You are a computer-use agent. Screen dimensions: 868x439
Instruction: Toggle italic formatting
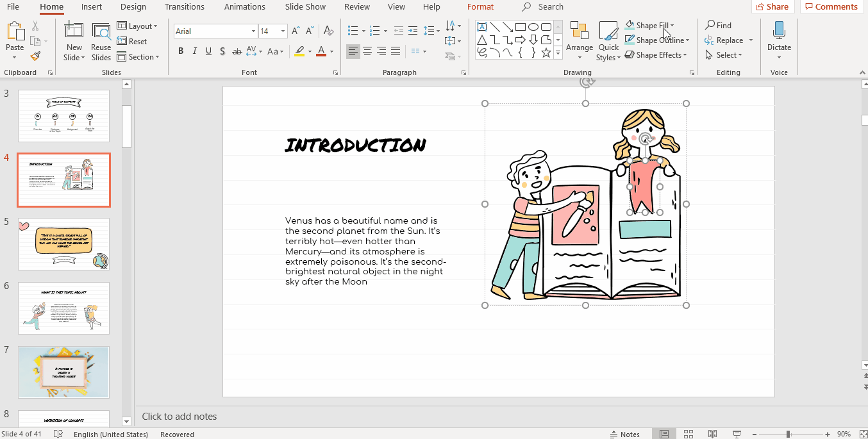[194, 51]
